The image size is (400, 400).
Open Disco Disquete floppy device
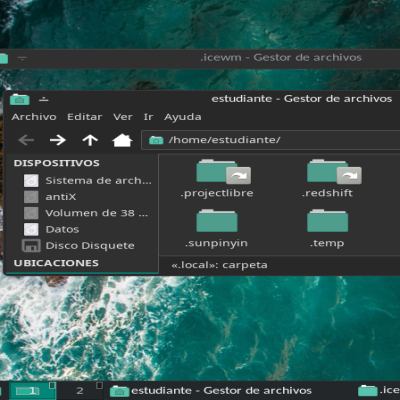tap(79, 246)
